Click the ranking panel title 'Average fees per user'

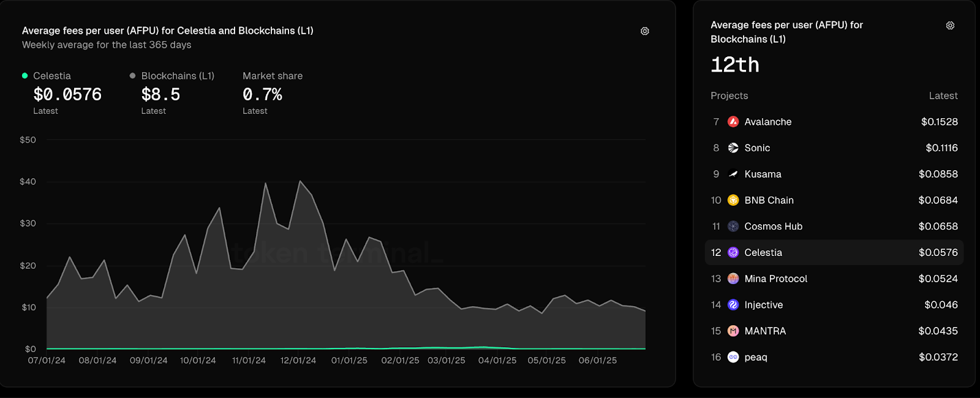point(786,32)
